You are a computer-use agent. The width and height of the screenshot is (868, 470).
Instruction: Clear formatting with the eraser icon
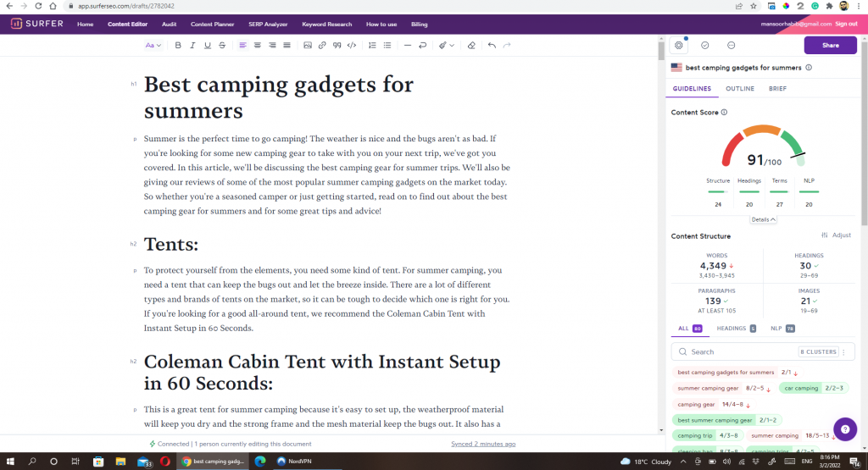coord(471,46)
